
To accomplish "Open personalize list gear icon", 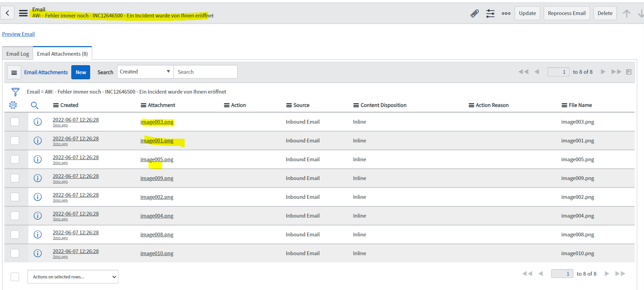I will (x=13, y=105).
